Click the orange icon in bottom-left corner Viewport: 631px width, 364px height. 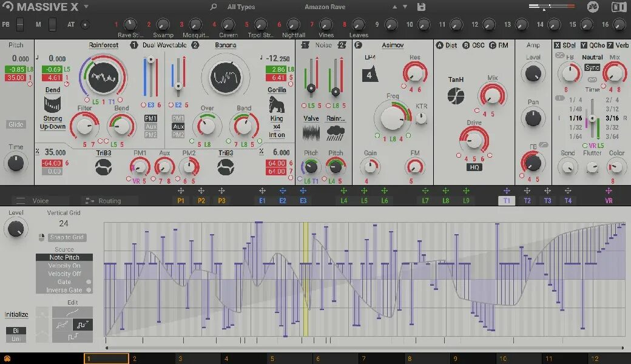point(7,359)
